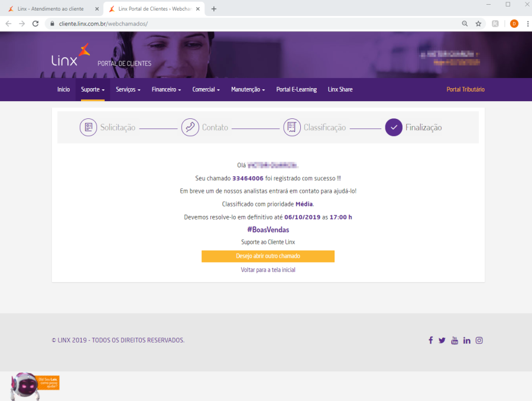Expand the Serviços dropdown menu
Viewport: 532px width, 401px height.
[128, 89]
